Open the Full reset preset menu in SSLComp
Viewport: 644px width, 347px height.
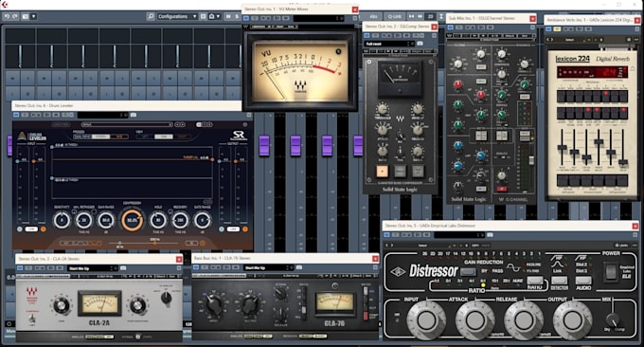[389, 44]
